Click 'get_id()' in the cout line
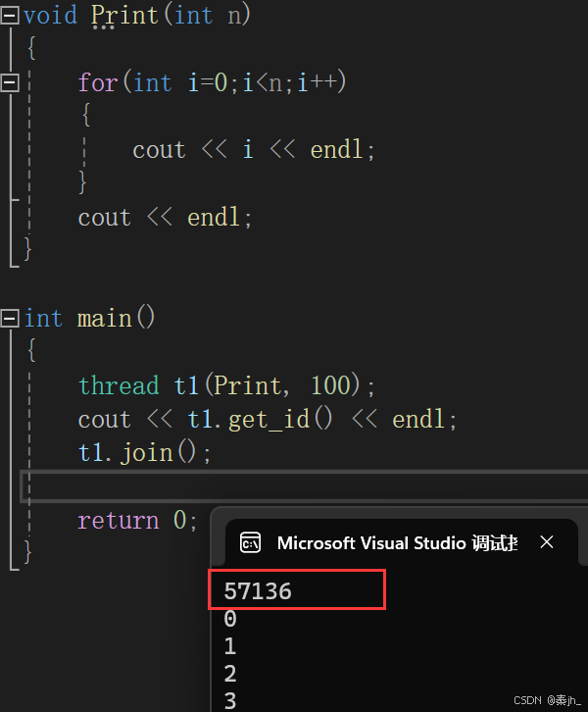 280,419
